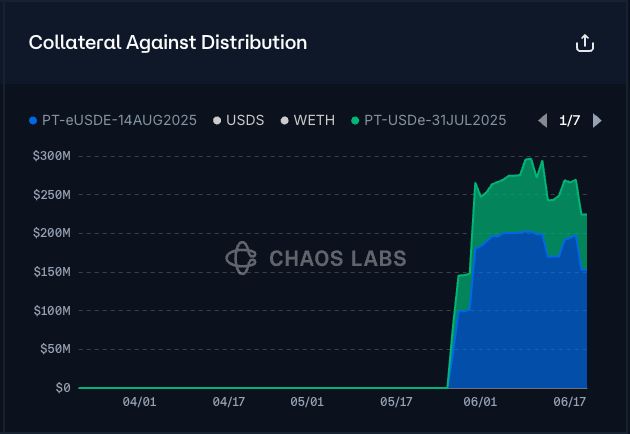Click the 06/01 date axis label

click(x=481, y=401)
